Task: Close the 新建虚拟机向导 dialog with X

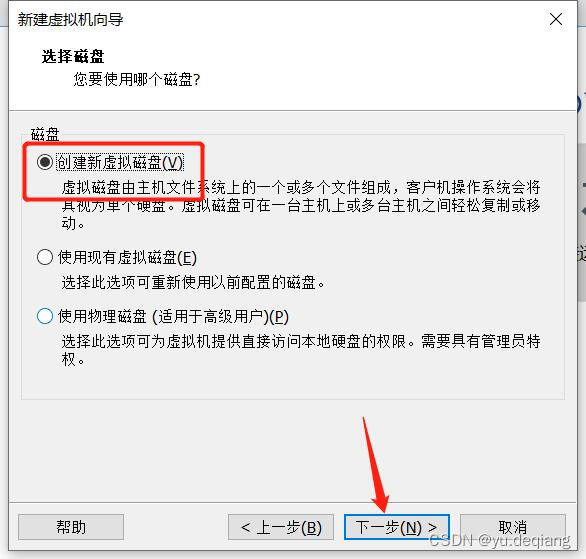Action: (556, 19)
